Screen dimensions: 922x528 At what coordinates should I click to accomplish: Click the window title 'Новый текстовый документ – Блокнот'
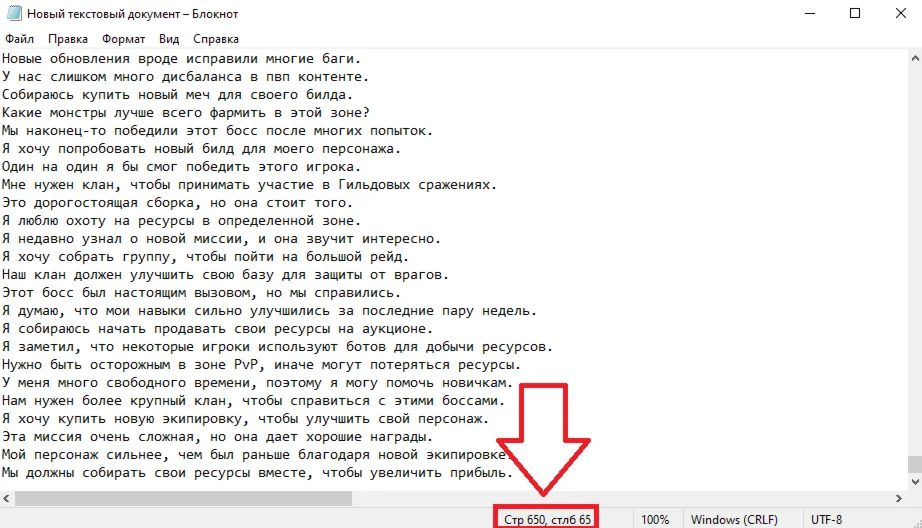[x=132, y=14]
